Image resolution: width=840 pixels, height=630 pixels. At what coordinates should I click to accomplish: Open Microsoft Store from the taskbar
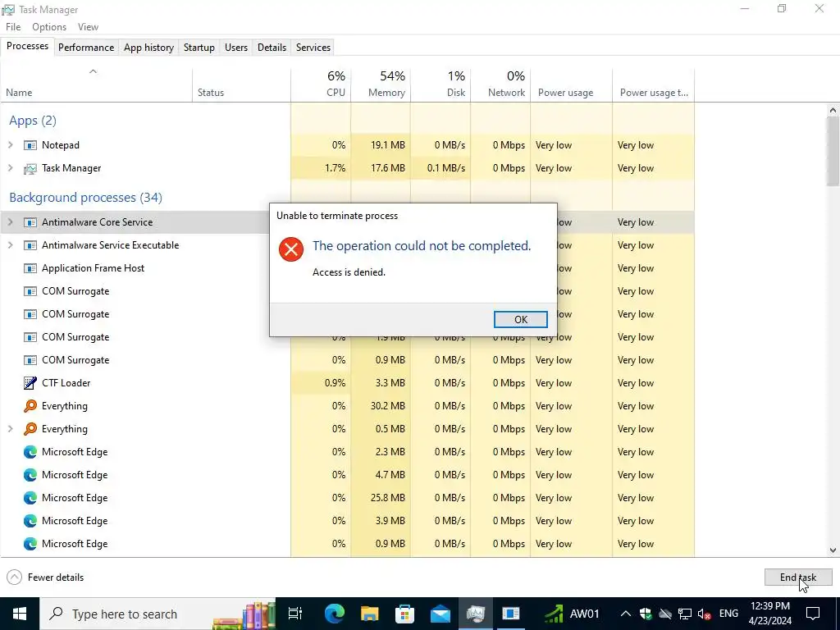tap(404, 614)
